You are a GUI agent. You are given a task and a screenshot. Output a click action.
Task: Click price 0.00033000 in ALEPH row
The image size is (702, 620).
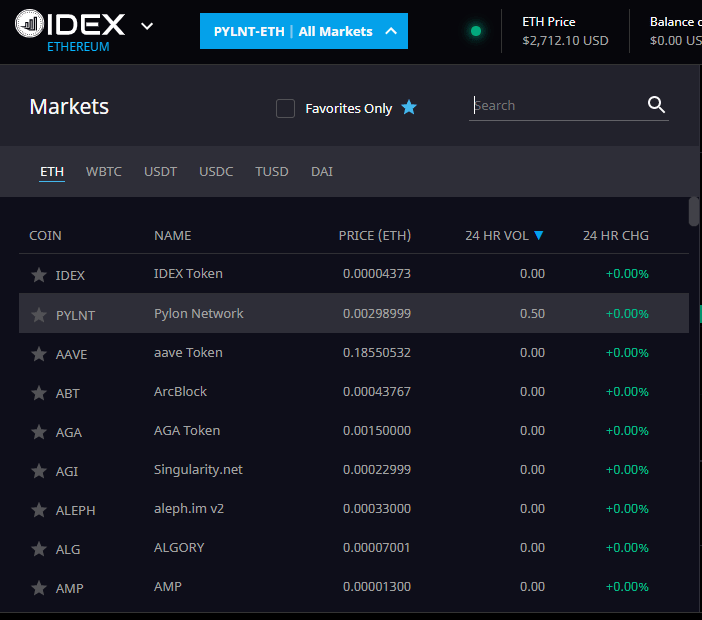pyautogui.click(x=377, y=508)
